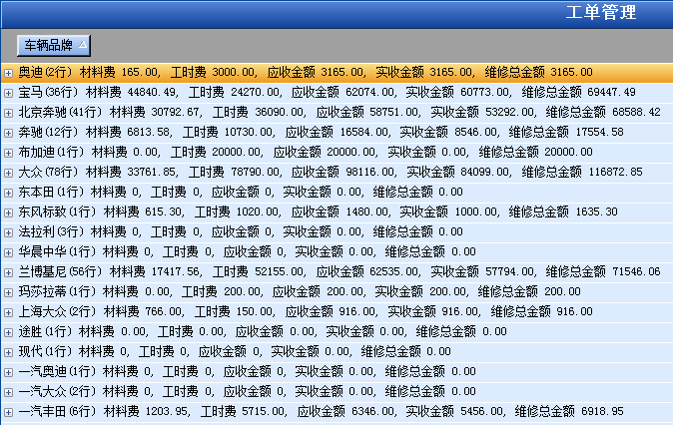This screenshot has height=425, width=673.
Task: Expand the 一汽大众 (2行) group
Action: pyautogui.click(x=8, y=392)
